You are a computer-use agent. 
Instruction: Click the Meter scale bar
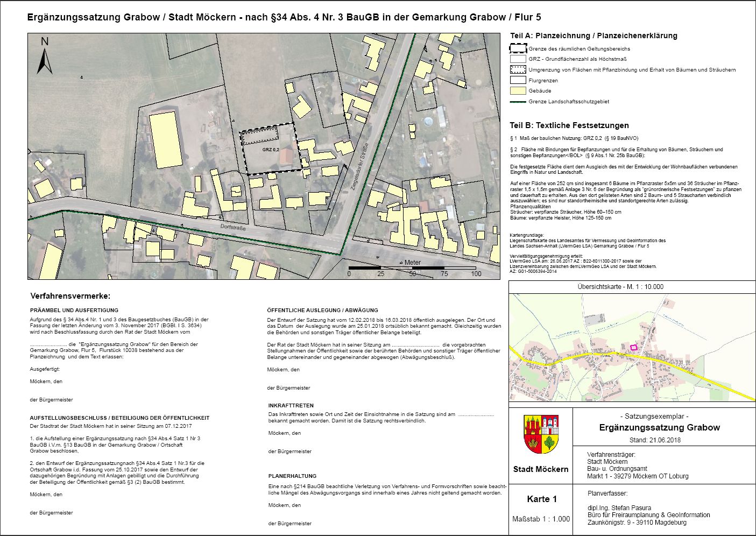(412, 267)
